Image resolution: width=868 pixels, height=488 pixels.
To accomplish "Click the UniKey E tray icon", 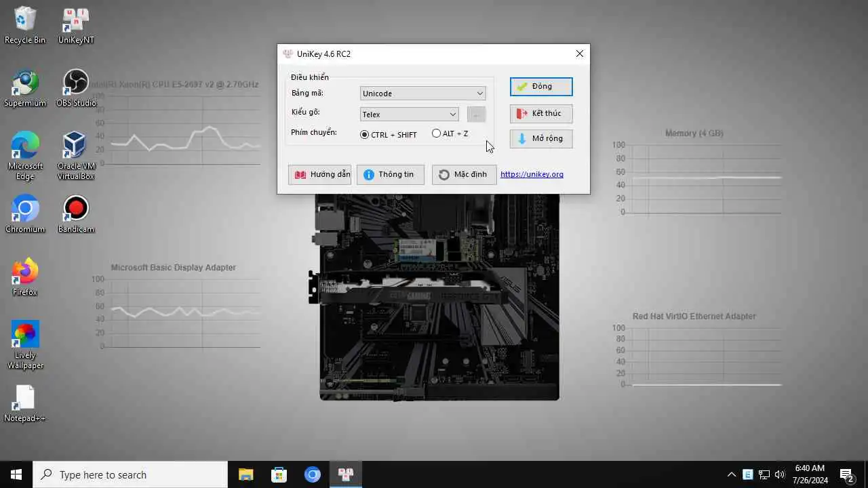I will click(x=748, y=474).
